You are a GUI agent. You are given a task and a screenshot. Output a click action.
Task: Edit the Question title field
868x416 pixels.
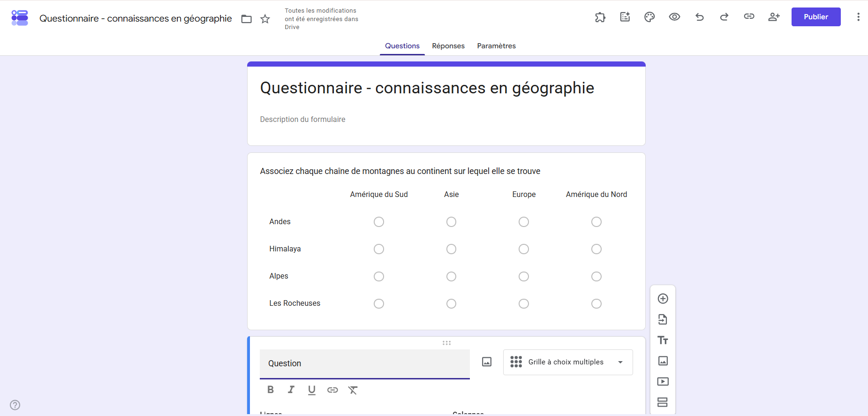pyautogui.click(x=365, y=363)
